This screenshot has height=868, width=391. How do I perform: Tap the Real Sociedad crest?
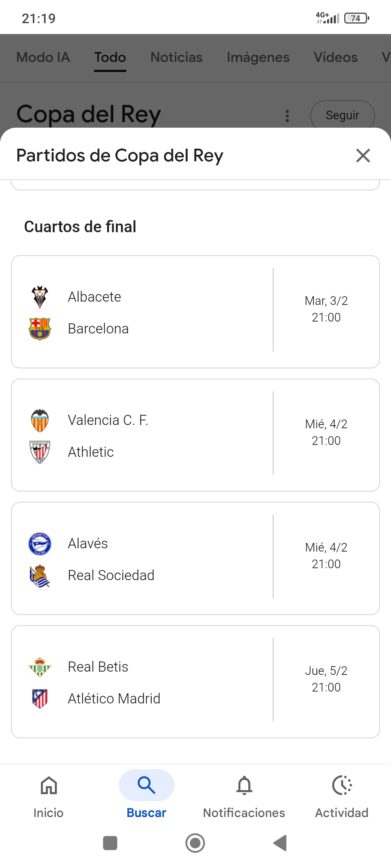tap(40, 575)
